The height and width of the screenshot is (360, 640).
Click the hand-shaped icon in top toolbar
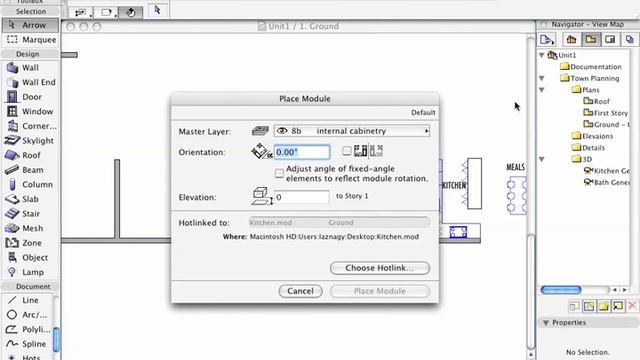click(x=131, y=13)
